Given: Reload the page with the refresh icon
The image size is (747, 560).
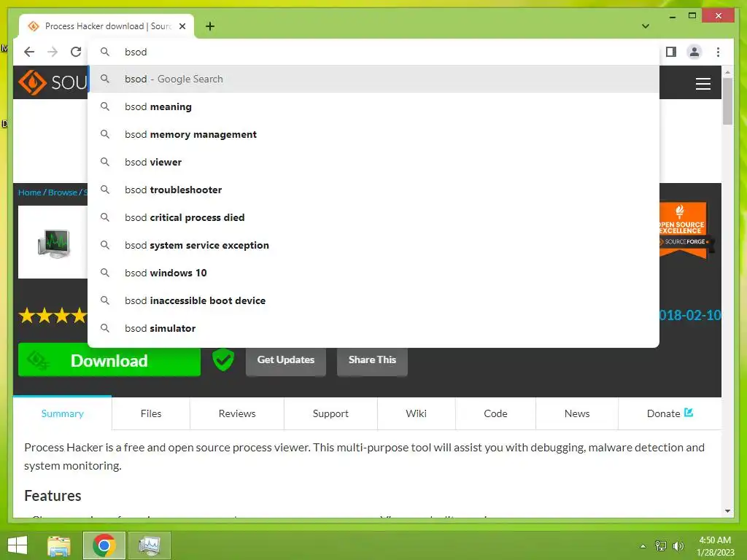Looking at the screenshot, I should click(76, 52).
